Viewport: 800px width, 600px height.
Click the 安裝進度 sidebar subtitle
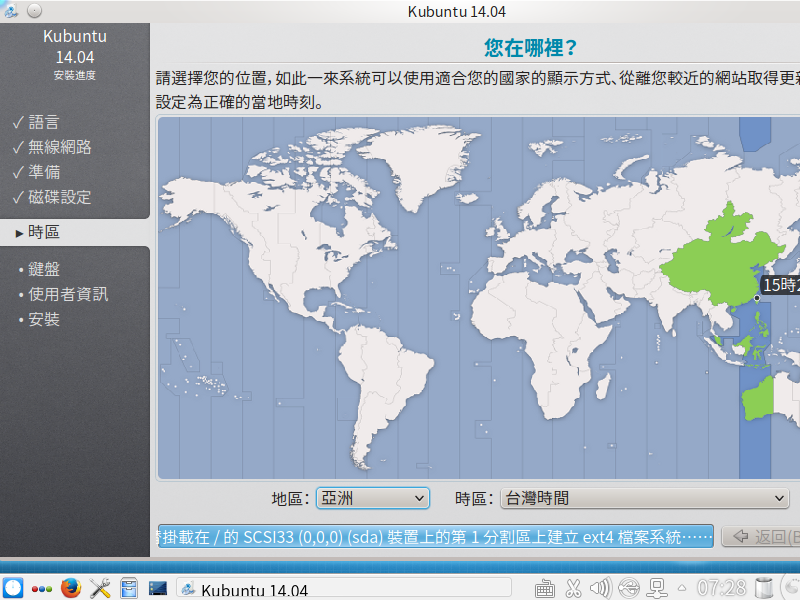(74, 76)
